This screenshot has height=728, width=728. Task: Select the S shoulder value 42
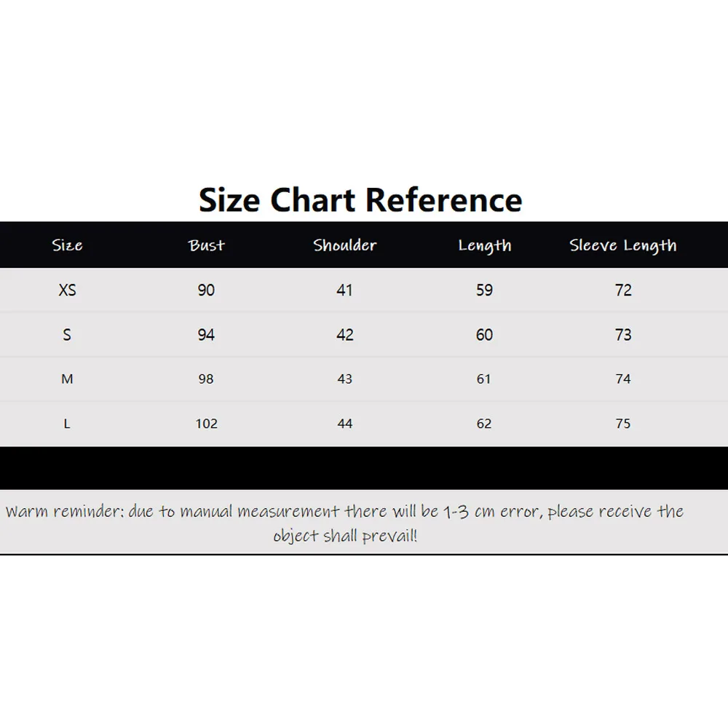[345, 335]
